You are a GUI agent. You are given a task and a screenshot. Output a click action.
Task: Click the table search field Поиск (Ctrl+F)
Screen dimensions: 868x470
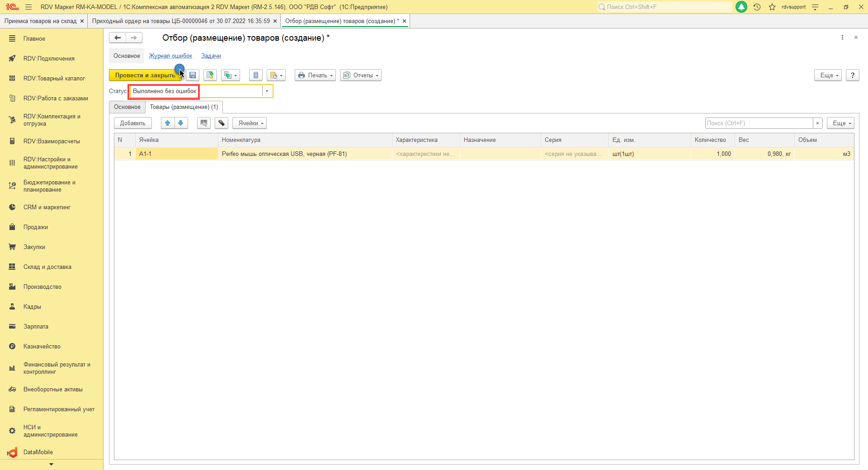click(x=759, y=123)
